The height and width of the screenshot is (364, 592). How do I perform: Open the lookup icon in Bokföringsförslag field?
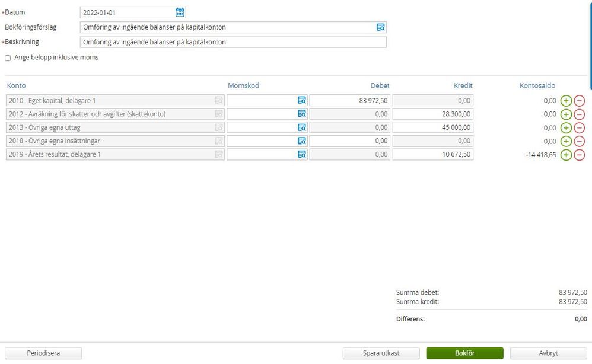pyautogui.click(x=380, y=27)
